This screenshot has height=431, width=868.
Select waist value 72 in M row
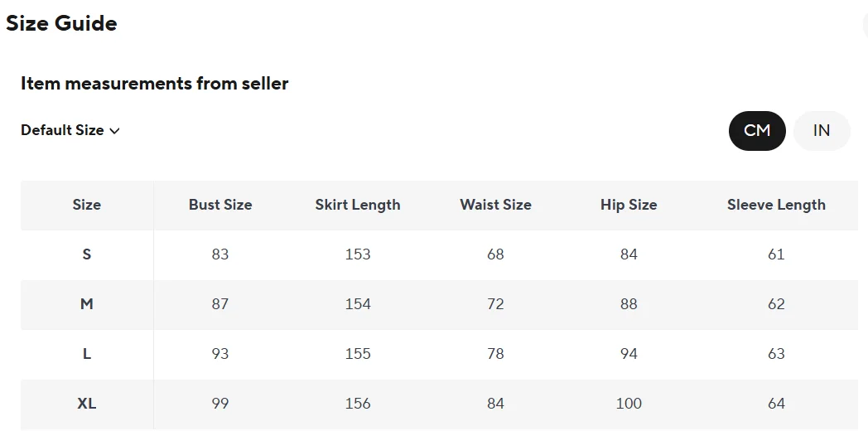click(x=495, y=304)
